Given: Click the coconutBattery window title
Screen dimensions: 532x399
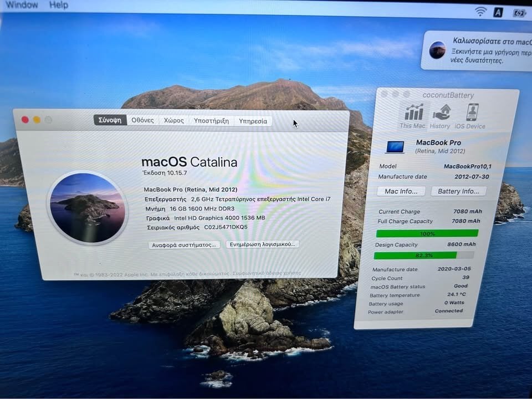Looking at the screenshot, I should coord(448,95).
